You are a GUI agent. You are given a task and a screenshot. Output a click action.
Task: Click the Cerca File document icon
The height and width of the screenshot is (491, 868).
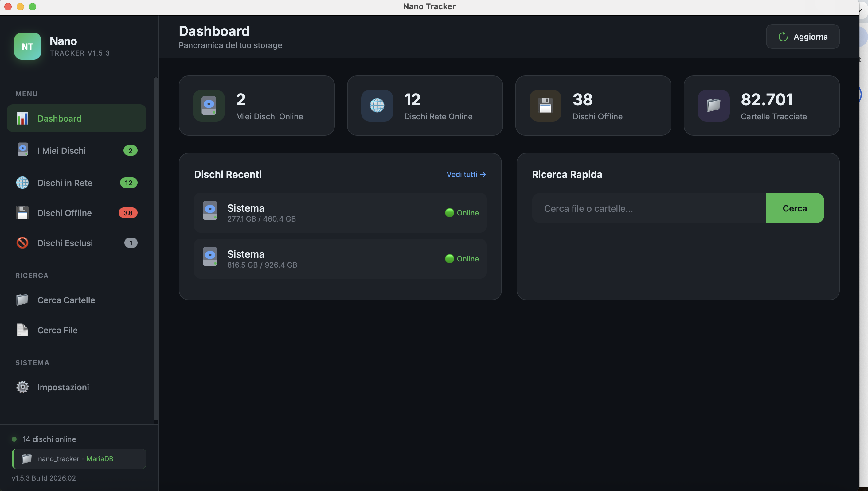point(22,330)
